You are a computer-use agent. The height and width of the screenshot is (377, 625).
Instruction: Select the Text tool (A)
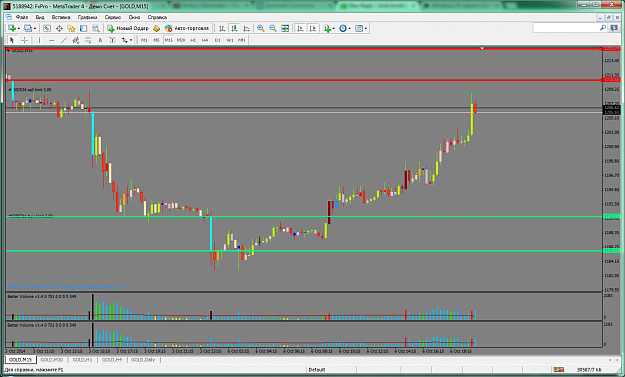coord(100,40)
